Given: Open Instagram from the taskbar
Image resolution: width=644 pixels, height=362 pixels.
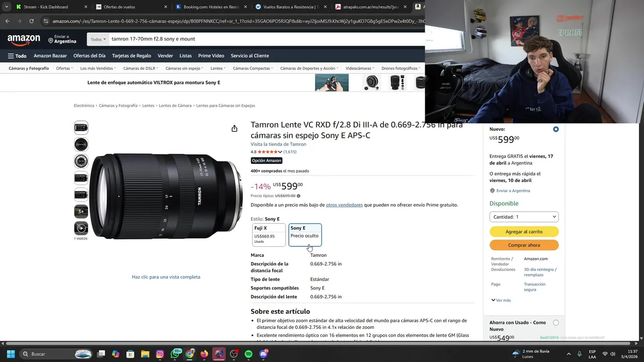Looking at the screenshot, I should (x=160, y=354).
